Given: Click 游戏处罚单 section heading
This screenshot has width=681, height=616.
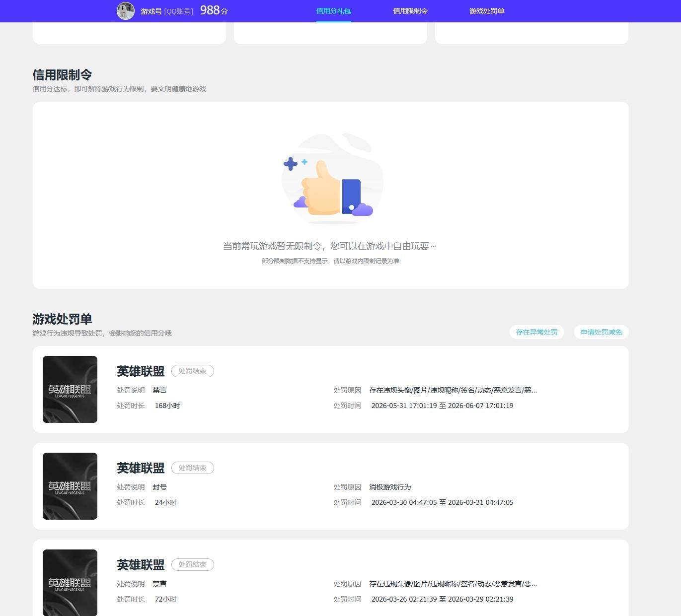Looking at the screenshot, I should pyautogui.click(x=62, y=319).
